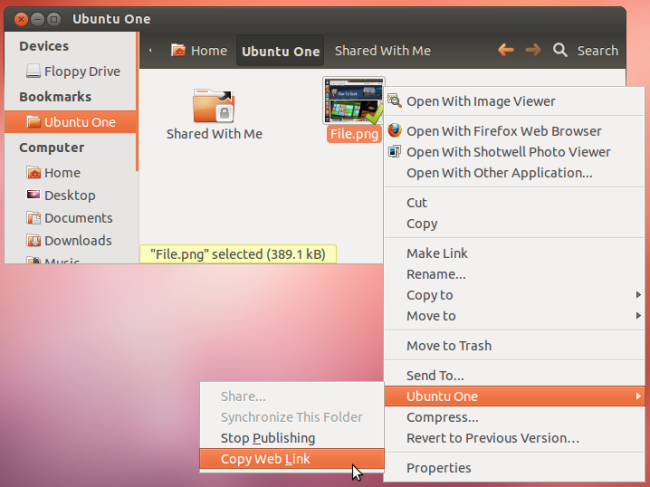Image resolution: width=650 pixels, height=487 pixels.
Task: Select Compress... menu entry
Action: click(x=514, y=417)
